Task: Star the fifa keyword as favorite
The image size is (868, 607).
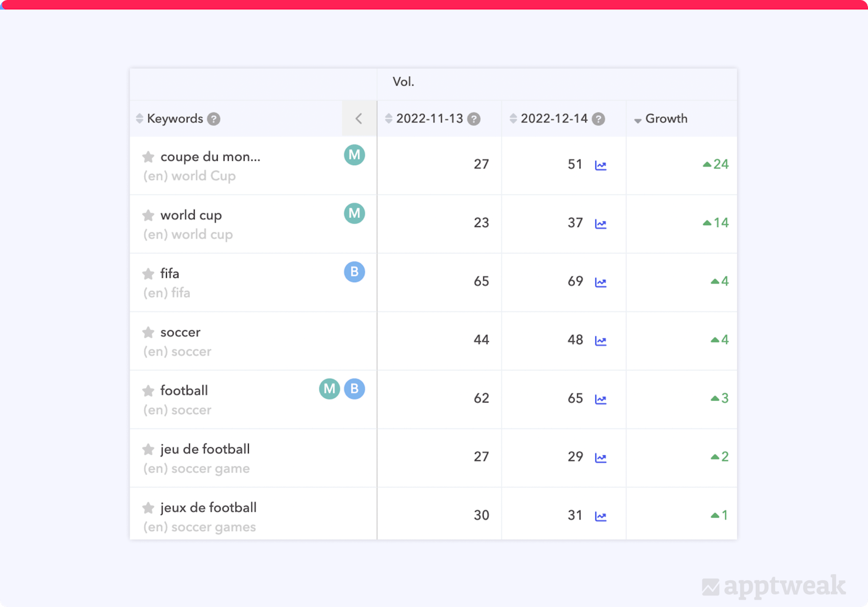Action: 148,274
